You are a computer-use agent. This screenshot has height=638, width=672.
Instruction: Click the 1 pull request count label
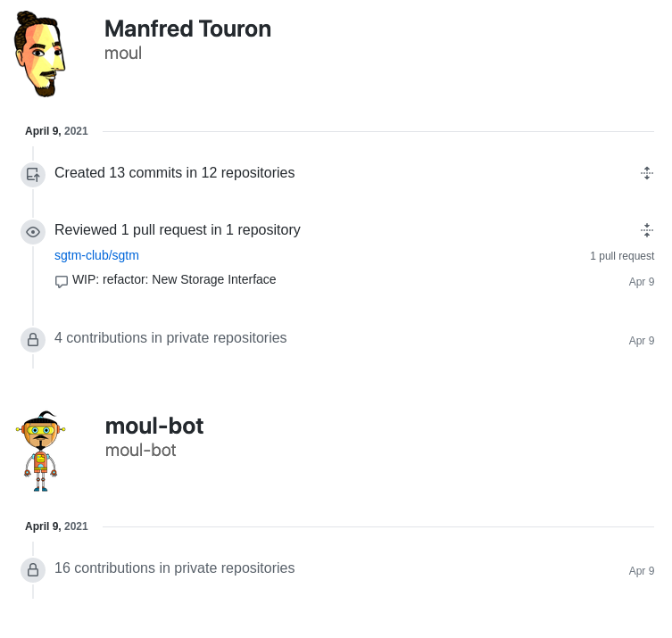622,256
